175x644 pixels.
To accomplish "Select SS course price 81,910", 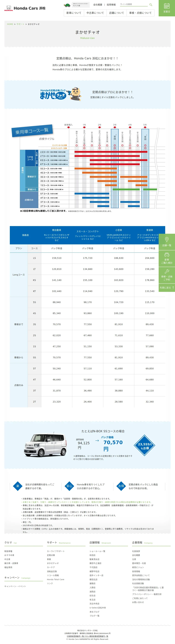I will coord(119,357).
